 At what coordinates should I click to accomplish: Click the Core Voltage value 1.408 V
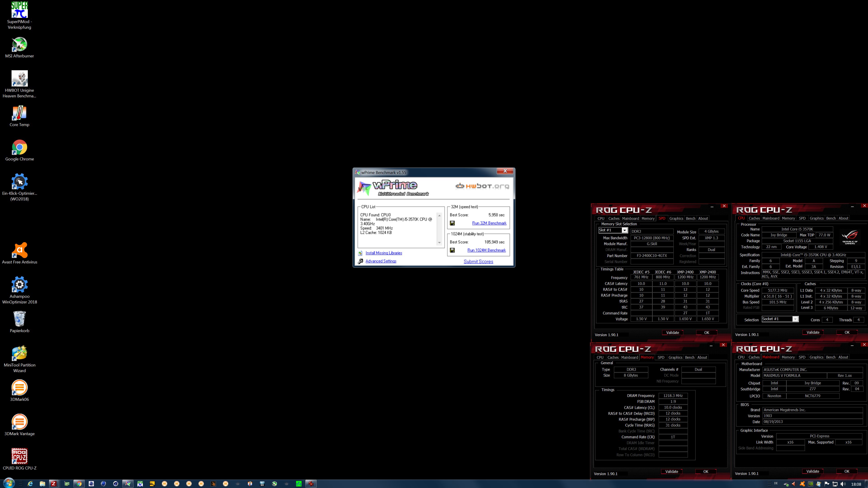(x=821, y=247)
